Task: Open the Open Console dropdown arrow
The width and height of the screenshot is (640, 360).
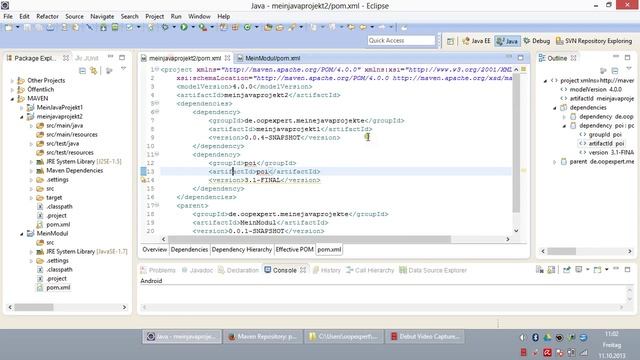Action: point(607,270)
